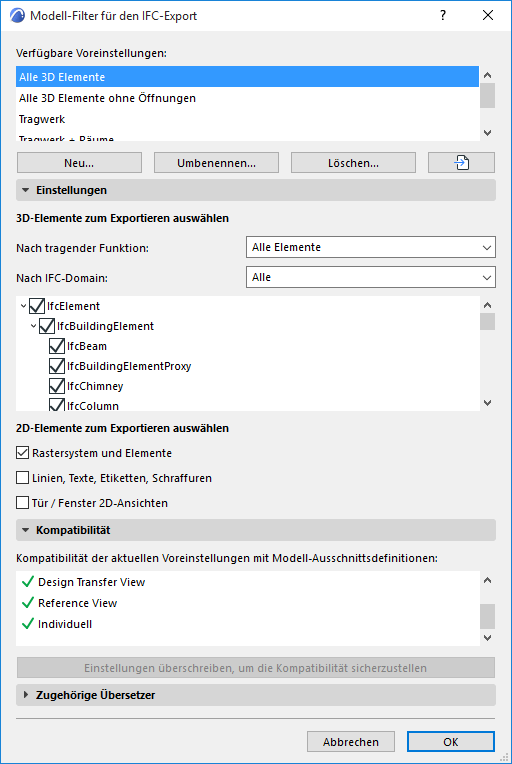Toggle the IfcBuildingElement checkbox
This screenshot has width=512, height=764.
[x=47, y=326]
